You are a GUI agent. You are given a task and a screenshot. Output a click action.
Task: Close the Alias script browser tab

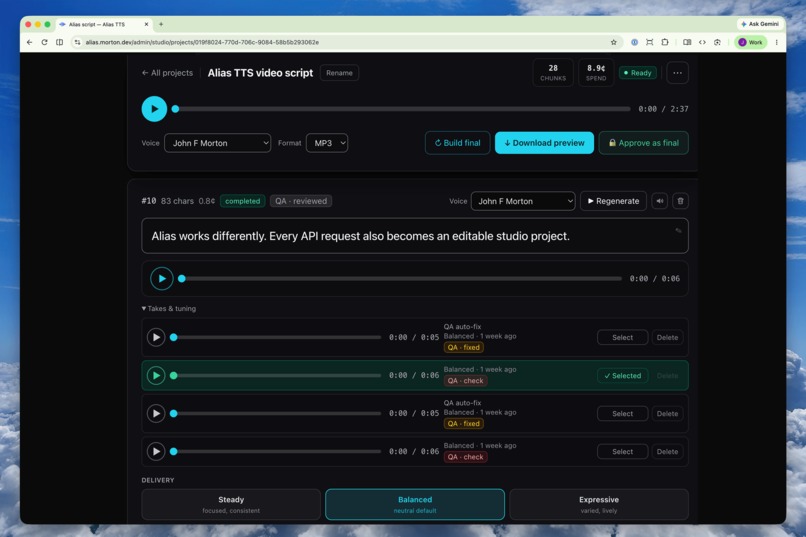tap(146, 24)
